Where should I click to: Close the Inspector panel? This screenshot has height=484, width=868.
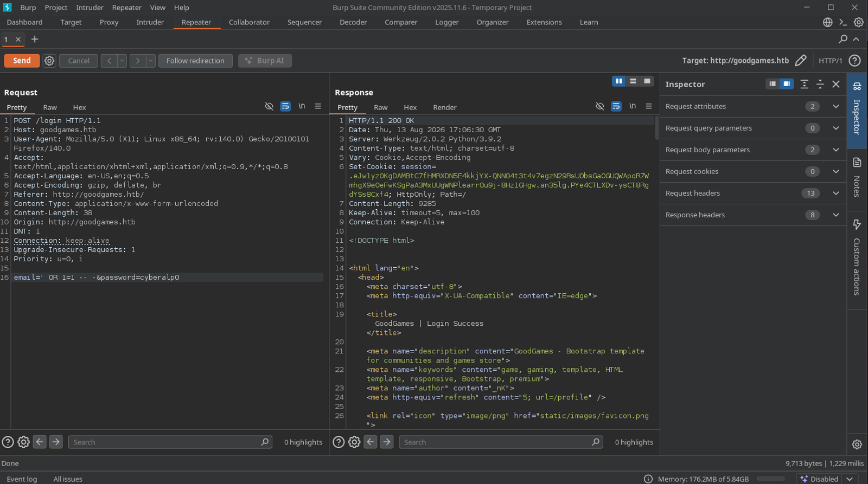[836, 84]
